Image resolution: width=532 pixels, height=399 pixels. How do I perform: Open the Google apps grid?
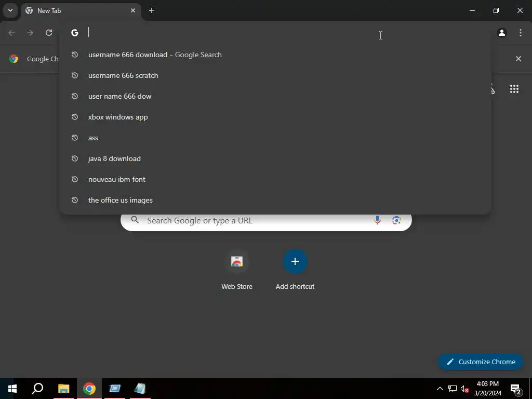click(514, 89)
